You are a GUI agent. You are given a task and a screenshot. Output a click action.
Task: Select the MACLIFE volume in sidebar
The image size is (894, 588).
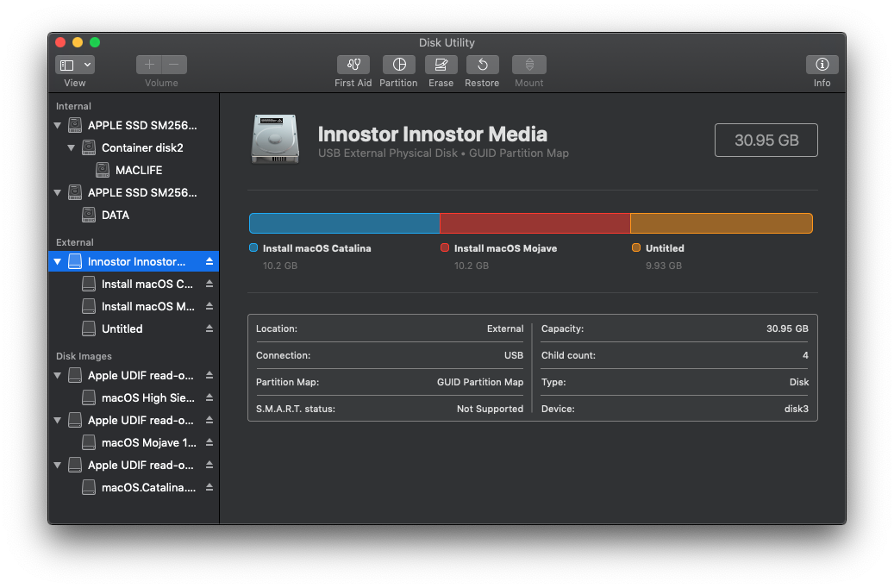[x=138, y=170]
